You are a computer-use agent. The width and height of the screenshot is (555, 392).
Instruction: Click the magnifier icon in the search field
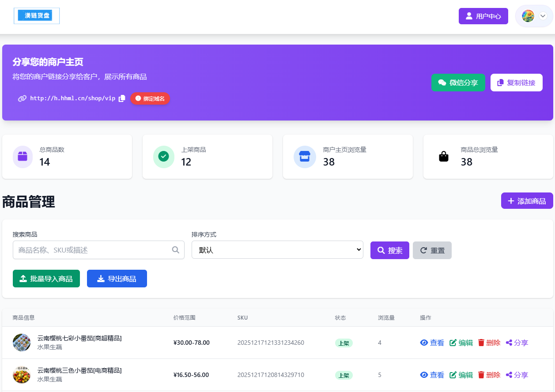click(x=175, y=250)
